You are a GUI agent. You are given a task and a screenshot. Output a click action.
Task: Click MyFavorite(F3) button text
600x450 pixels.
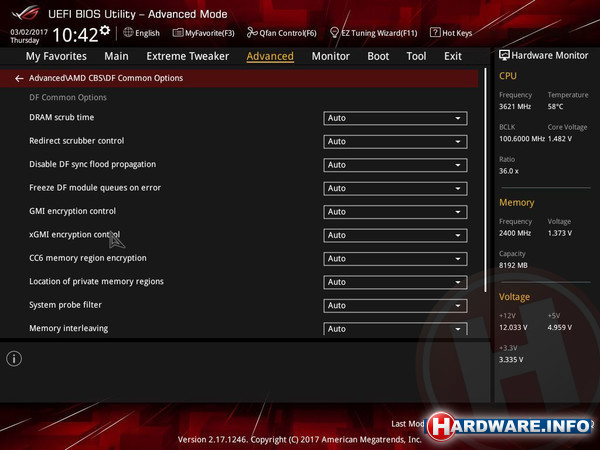pos(210,33)
